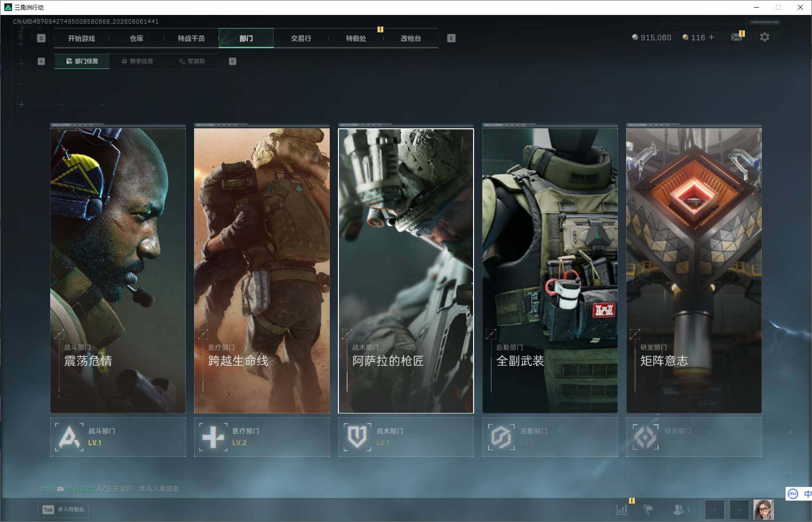Select the 部门 tab
Viewport: 812px width, 522px height.
pos(246,38)
